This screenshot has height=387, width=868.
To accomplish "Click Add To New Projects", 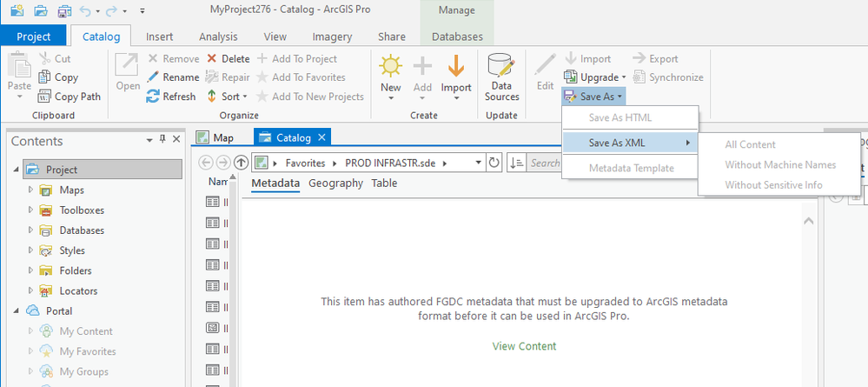I will 310,97.
